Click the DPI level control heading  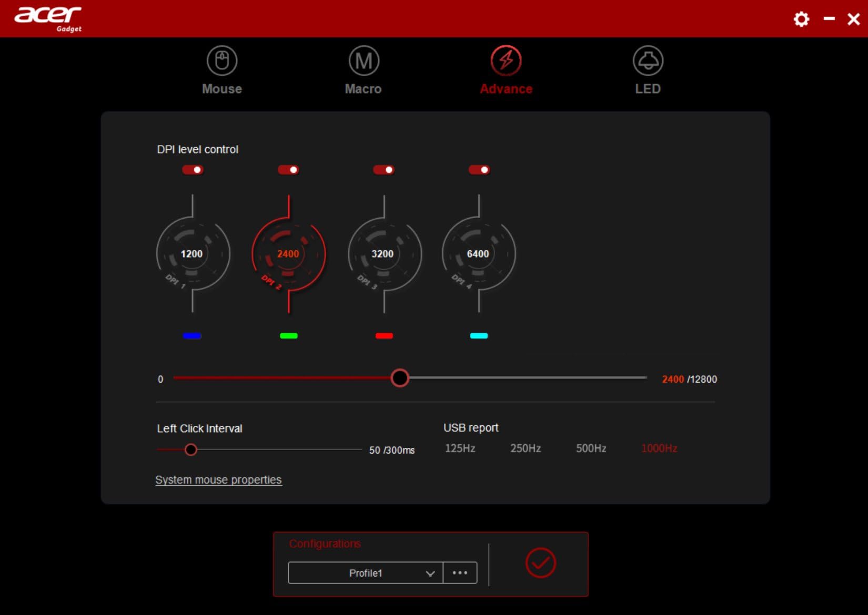[x=198, y=149]
